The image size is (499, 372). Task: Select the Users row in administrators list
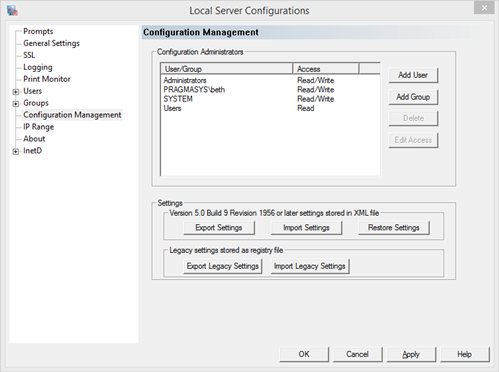coord(270,108)
